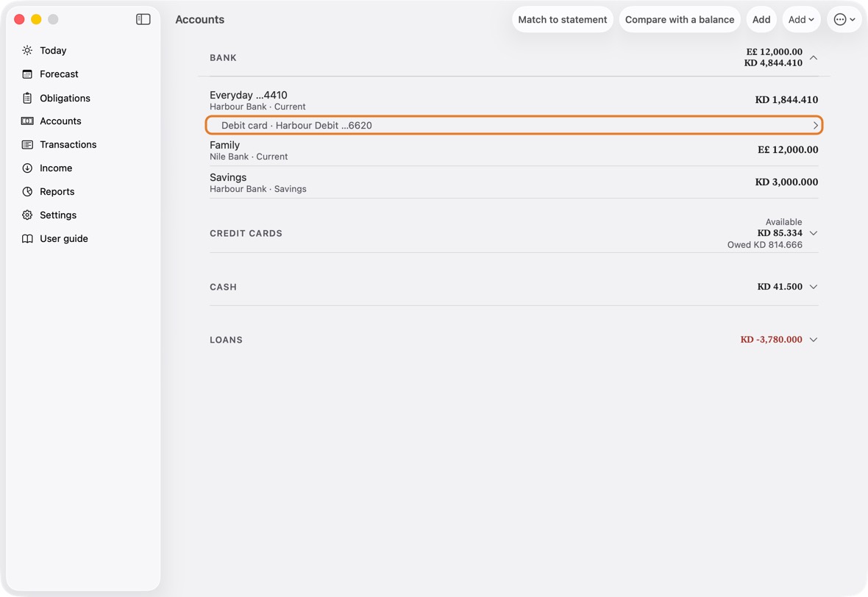Select the Family Nile Bank account

pos(513,151)
